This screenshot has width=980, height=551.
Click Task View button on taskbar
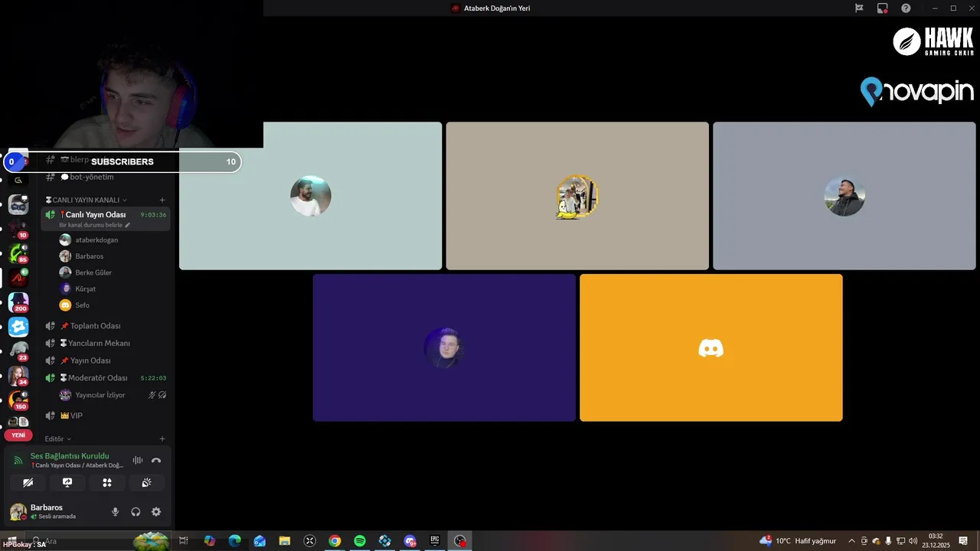click(x=184, y=541)
